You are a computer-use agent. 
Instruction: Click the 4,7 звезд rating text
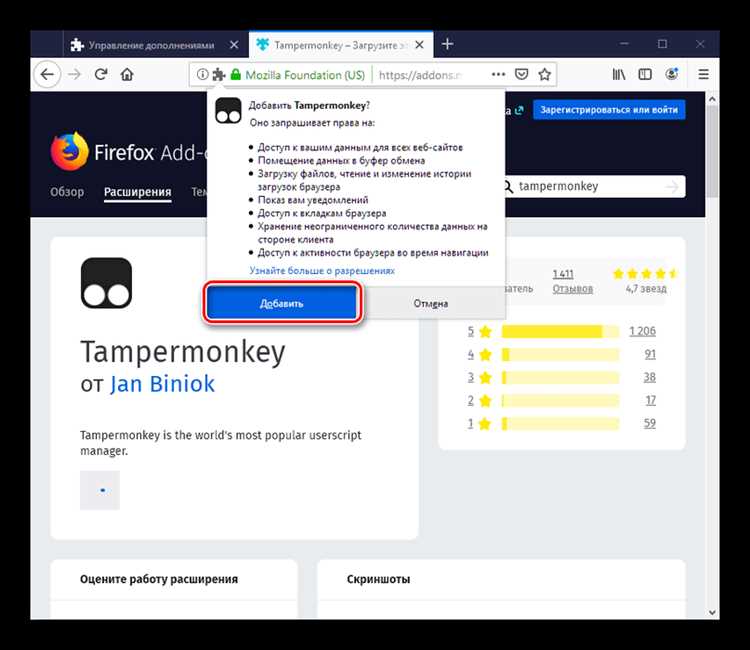point(646,289)
